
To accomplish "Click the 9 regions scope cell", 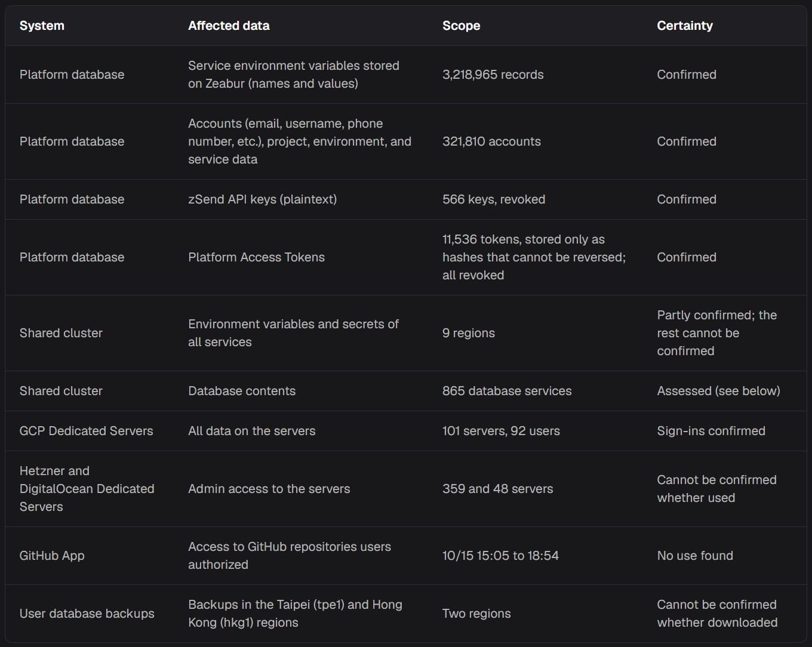I will (469, 333).
